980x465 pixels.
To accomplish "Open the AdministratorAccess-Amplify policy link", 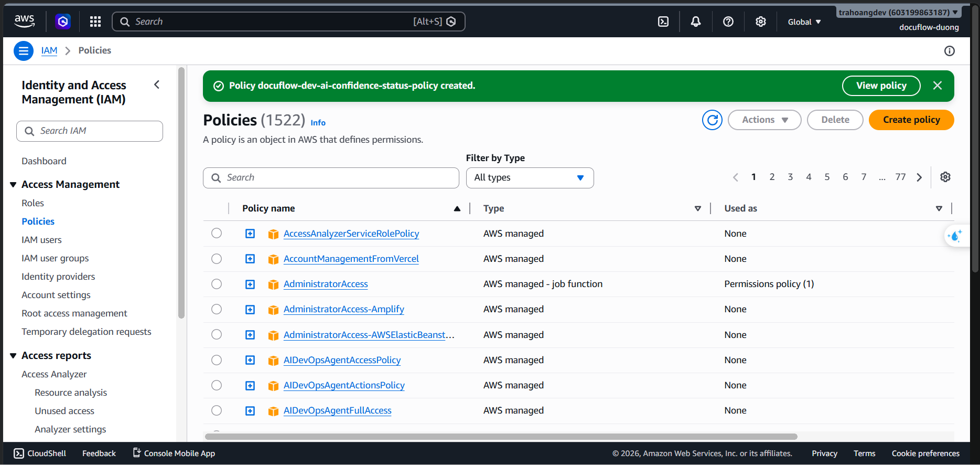I will click(344, 309).
